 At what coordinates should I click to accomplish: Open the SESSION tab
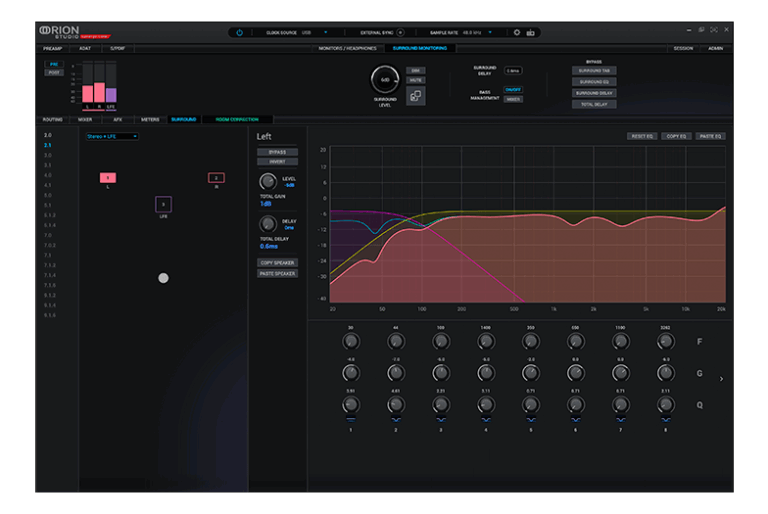point(683,49)
